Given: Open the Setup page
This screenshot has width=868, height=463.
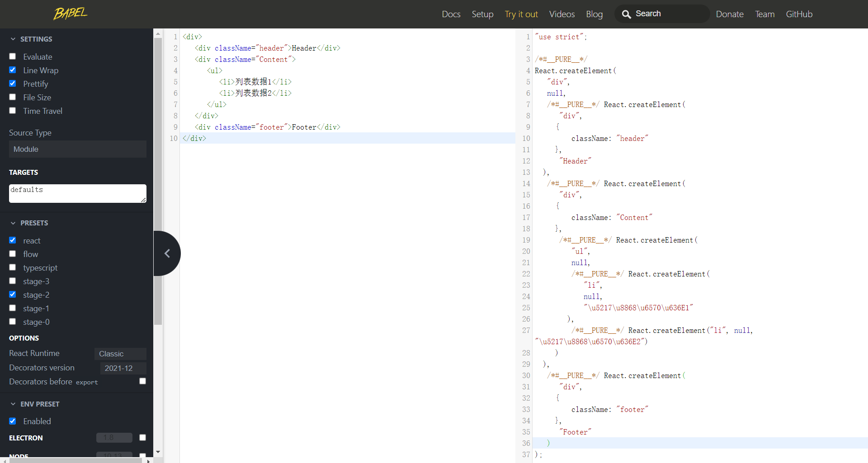Looking at the screenshot, I should point(482,14).
